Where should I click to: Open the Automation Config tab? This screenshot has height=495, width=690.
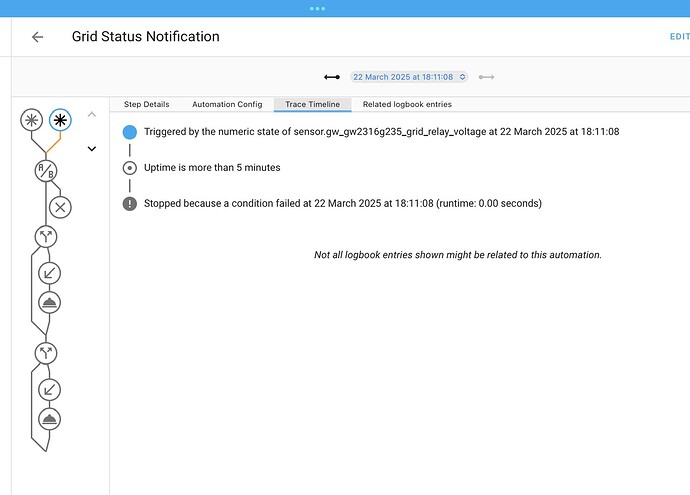tap(227, 104)
